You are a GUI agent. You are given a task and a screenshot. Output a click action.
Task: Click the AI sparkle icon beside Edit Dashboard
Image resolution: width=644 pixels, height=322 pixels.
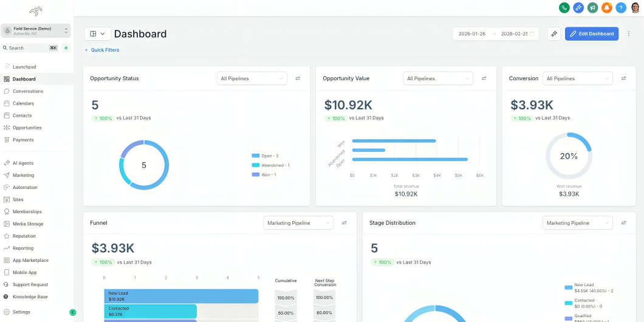tap(554, 33)
